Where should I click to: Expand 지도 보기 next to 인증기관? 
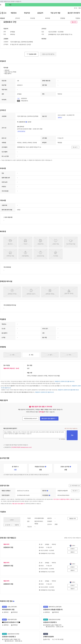(x=75, y=491)
